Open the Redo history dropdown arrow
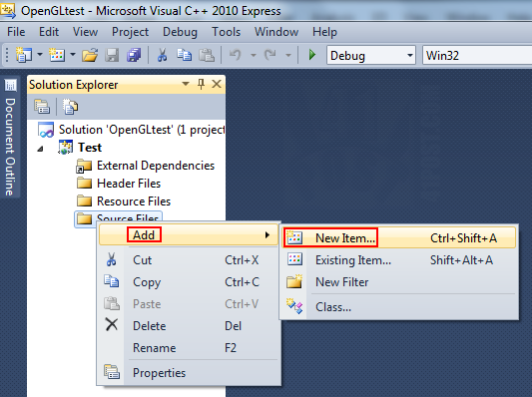The width and height of the screenshot is (532, 397). tap(288, 55)
